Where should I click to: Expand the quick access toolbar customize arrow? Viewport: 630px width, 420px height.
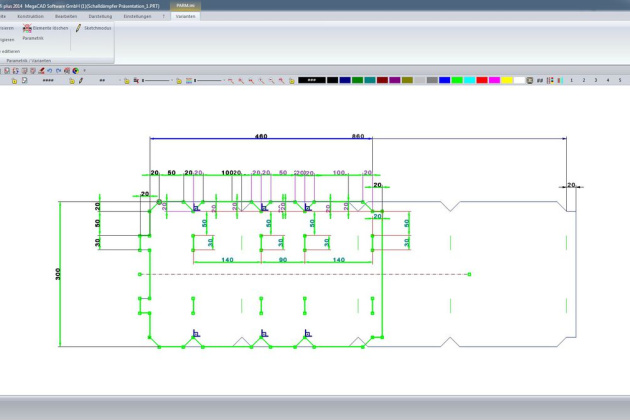pyautogui.click(x=86, y=71)
